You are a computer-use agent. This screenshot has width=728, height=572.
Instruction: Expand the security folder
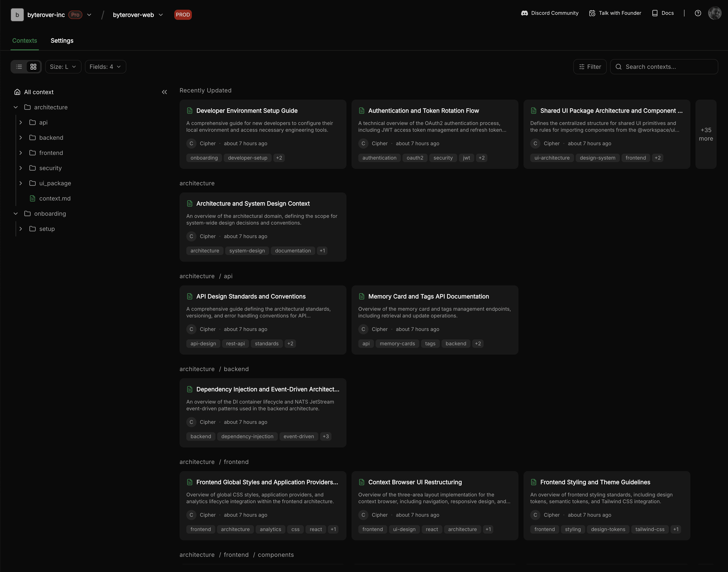21,168
